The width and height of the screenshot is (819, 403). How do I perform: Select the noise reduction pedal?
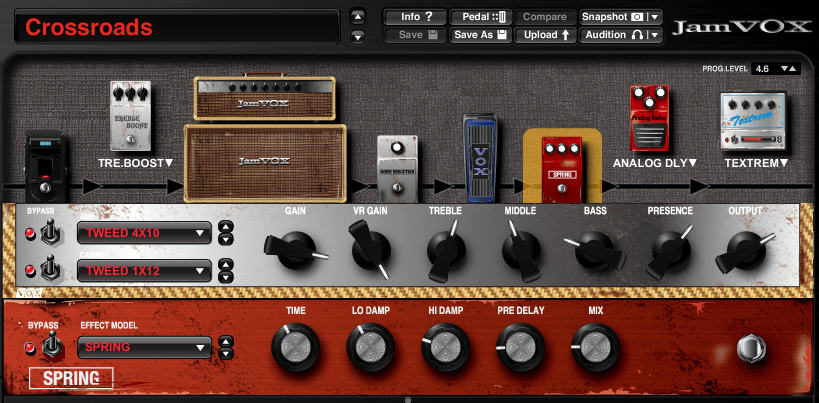397,169
